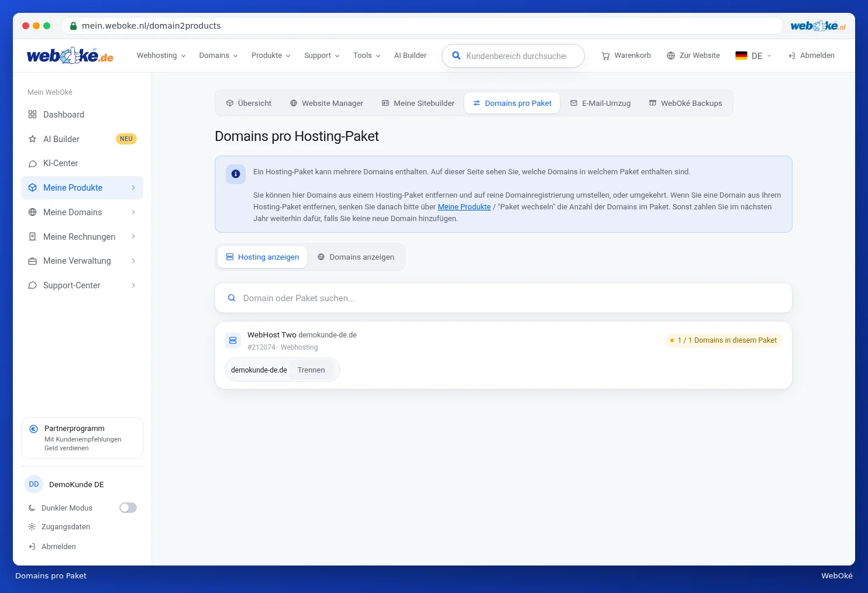Image resolution: width=868 pixels, height=593 pixels.
Task: Log out via header Abmelden
Action: [811, 56]
